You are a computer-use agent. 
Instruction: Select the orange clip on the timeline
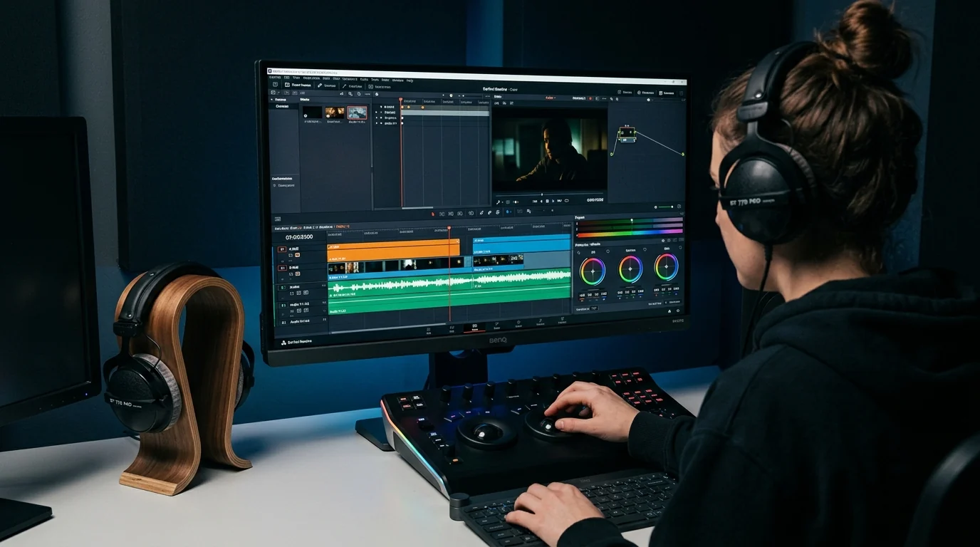tap(393, 249)
